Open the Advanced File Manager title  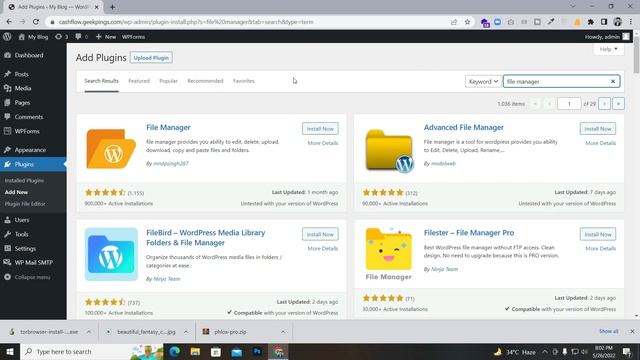click(x=464, y=127)
